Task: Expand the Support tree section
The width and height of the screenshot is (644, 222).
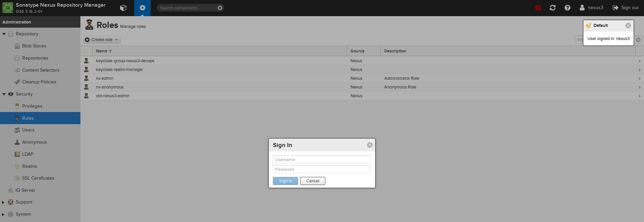Action: tap(3, 202)
